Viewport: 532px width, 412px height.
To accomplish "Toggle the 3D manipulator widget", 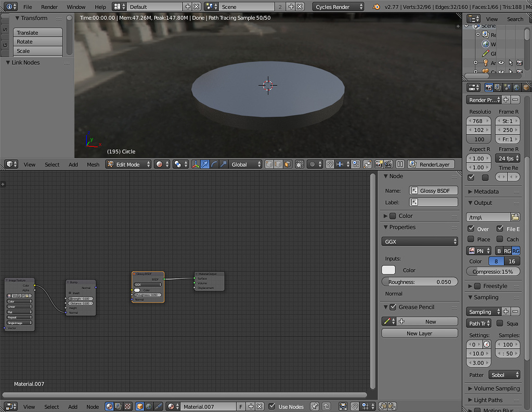I will point(196,164).
